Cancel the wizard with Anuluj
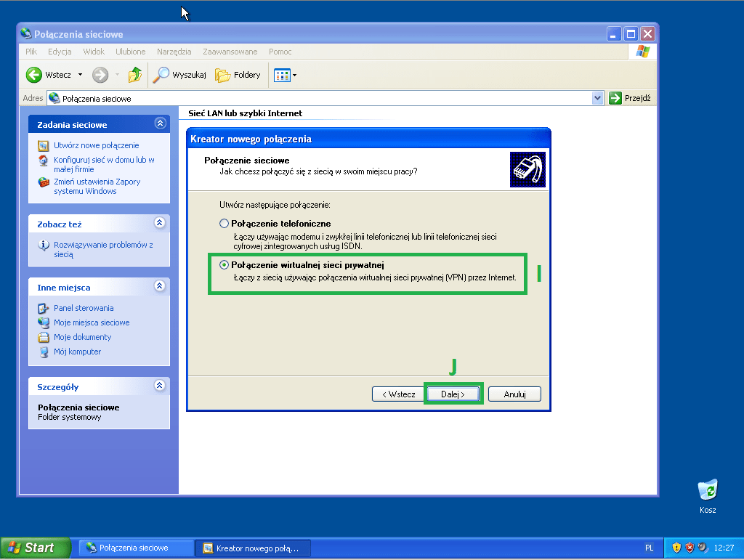The width and height of the screenshot is (744, 560). [515, 394]
